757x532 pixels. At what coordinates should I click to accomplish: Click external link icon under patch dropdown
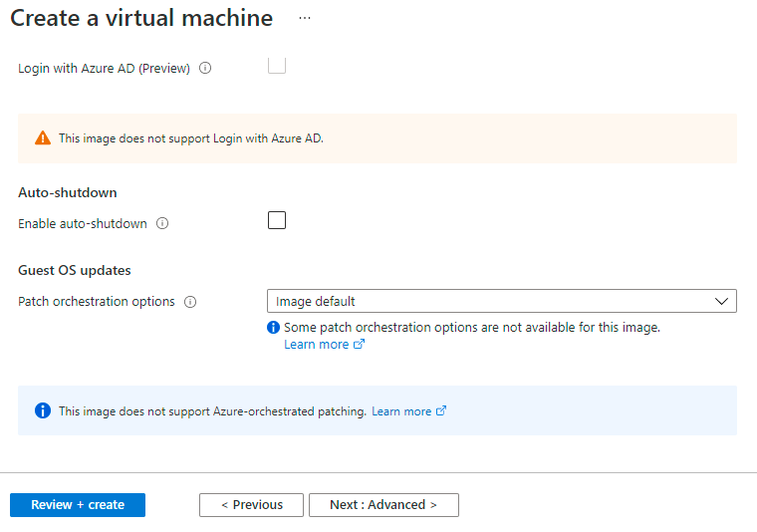point(360,345)
